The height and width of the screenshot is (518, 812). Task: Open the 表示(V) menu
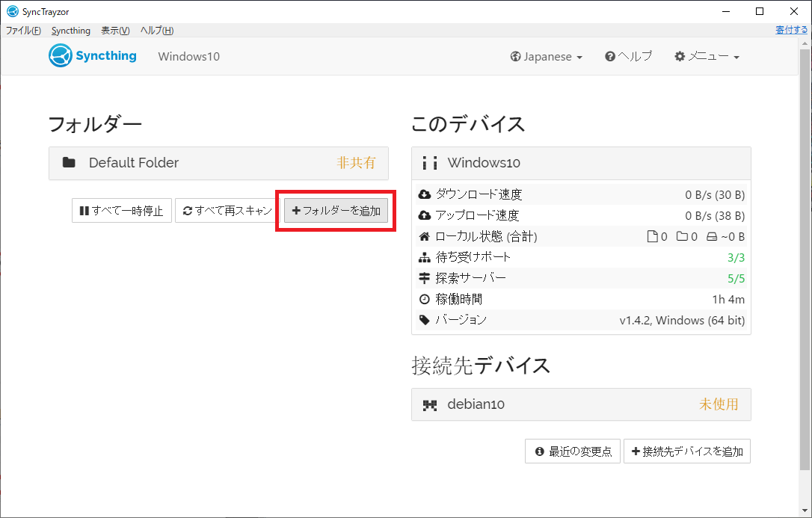point(115,31)
